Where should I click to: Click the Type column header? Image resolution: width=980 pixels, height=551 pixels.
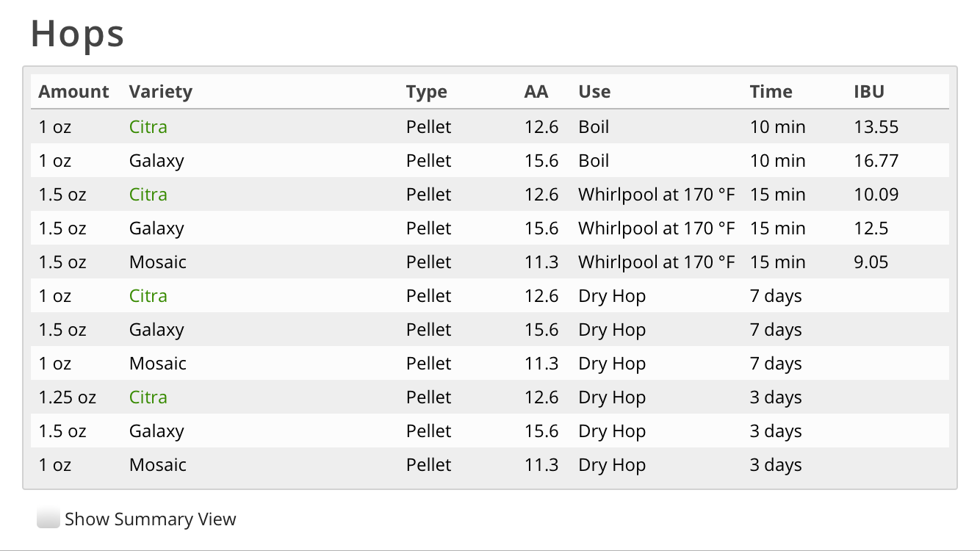tap(427, 92)
